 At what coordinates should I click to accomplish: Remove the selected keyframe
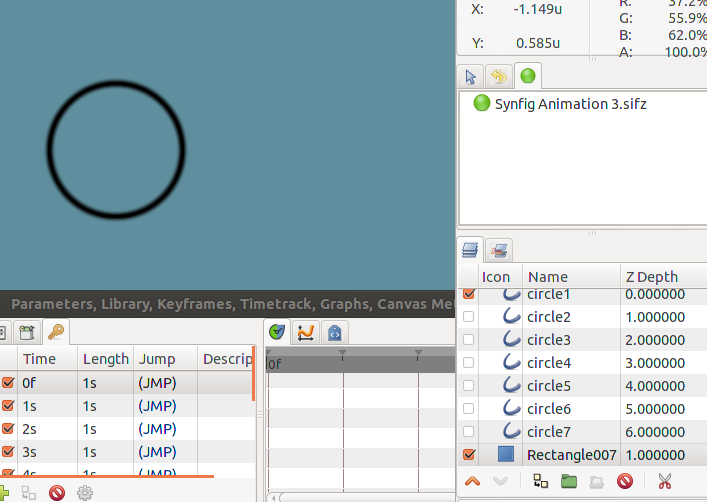click(x=57, y=493)
